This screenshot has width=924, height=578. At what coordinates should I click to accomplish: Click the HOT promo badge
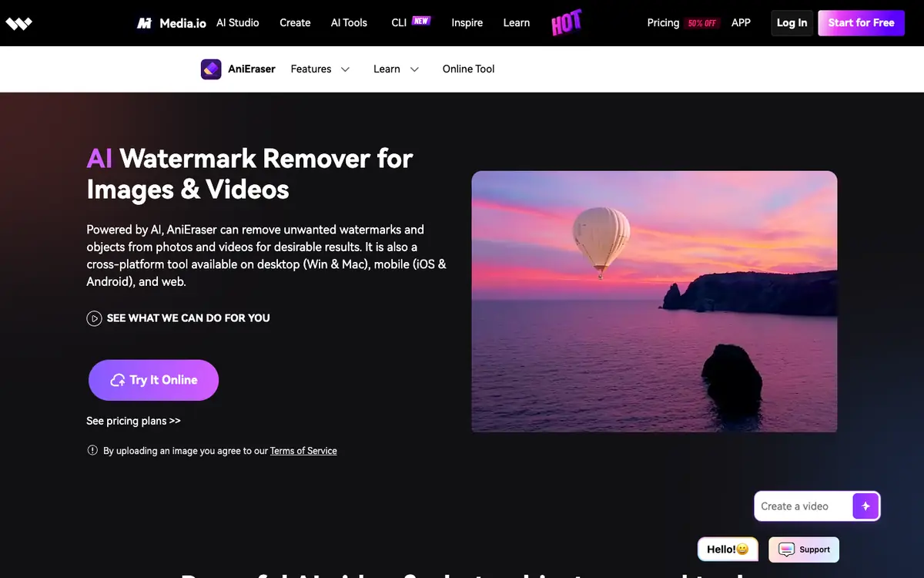(x=566, y=23)
